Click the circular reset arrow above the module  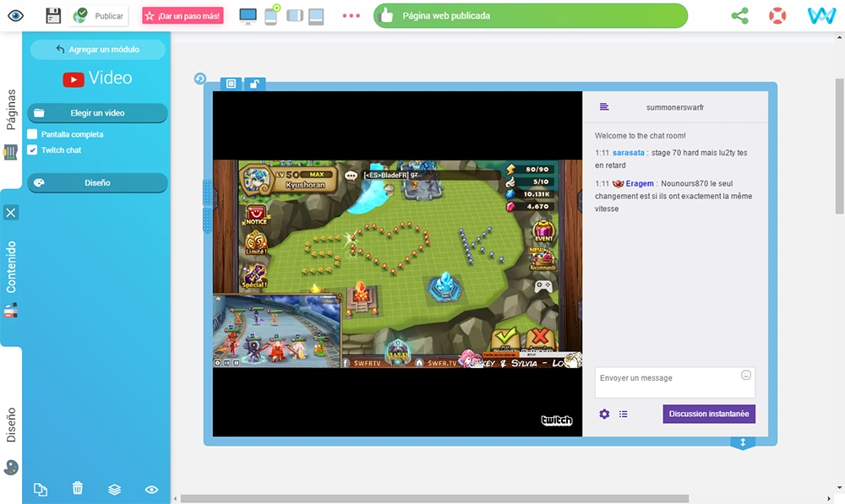200,79
